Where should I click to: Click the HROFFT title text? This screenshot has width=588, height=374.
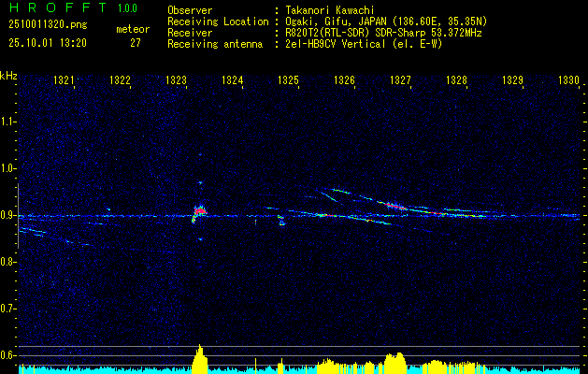click(58, 7)
